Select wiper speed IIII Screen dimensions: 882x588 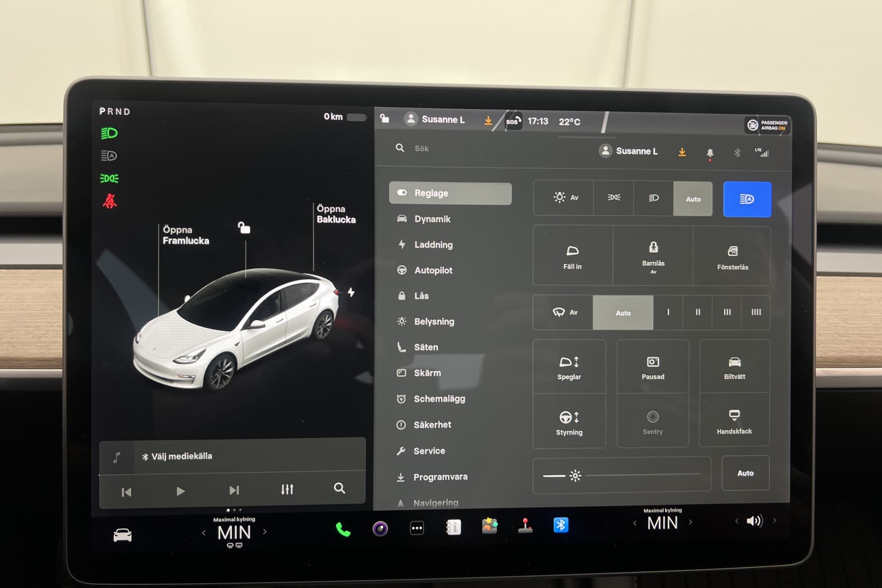pos(756,312)
